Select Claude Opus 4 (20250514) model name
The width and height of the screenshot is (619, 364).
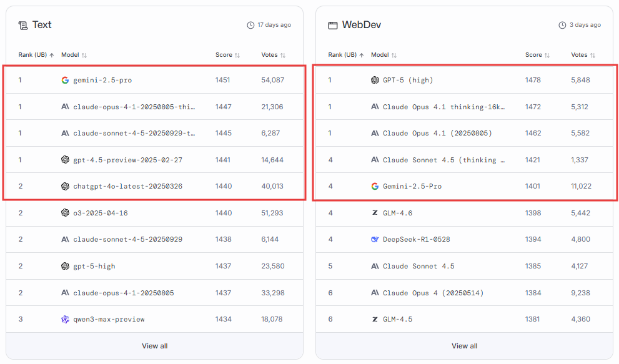click(x=433, y=293)
